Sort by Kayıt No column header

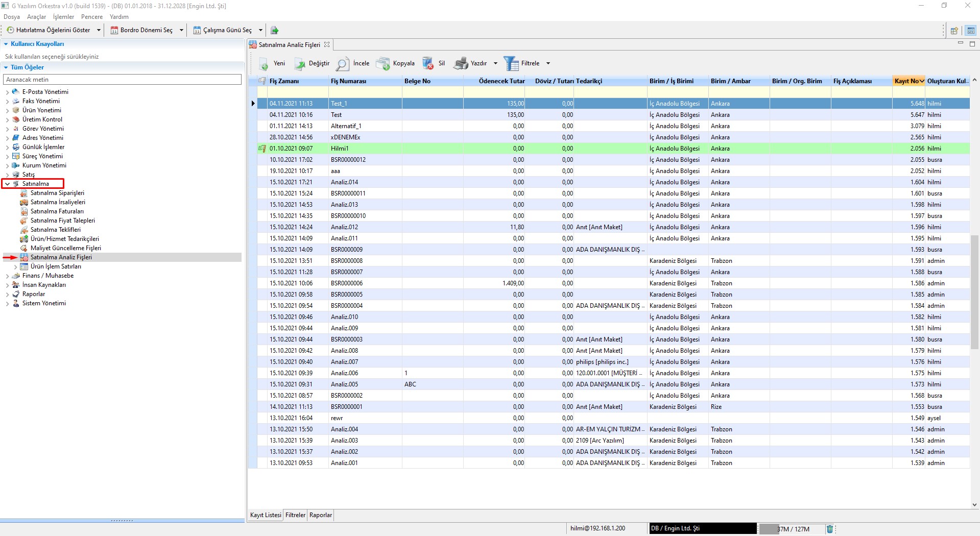click(x=906, y=81)
